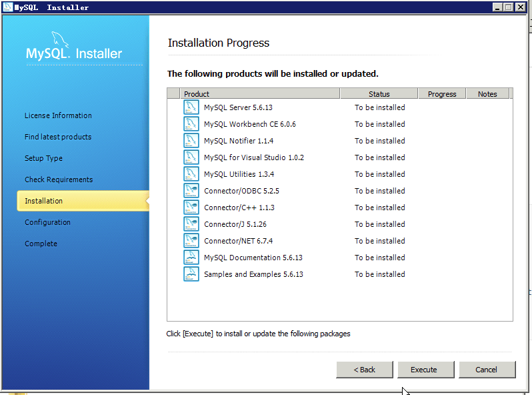Select the MySQL Documentation 5.6.13 row

339,257
